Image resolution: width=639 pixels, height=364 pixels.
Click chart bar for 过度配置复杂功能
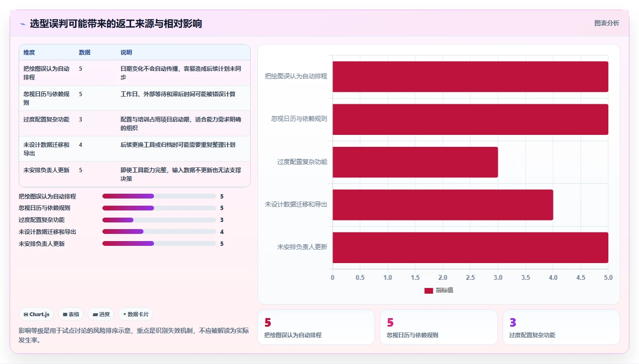click(415, 162)
